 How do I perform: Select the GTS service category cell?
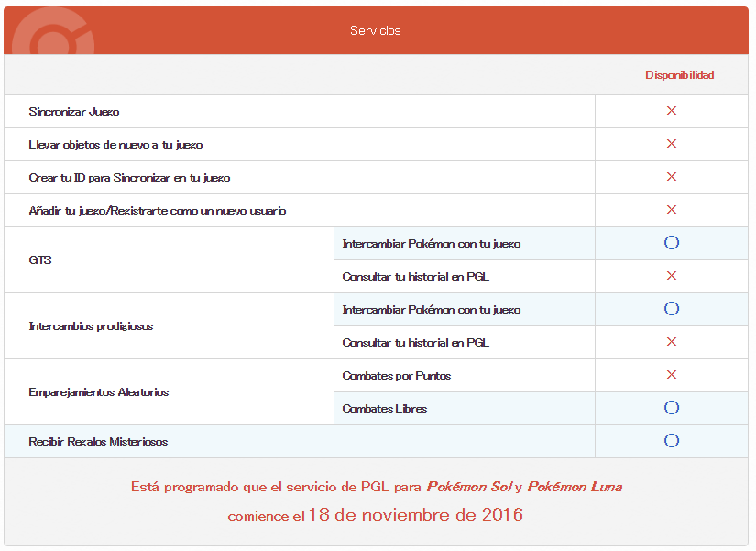40,260
